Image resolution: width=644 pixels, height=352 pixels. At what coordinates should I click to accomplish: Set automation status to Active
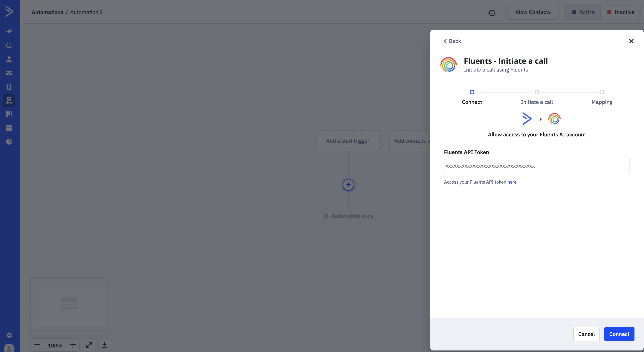(583, 12)
